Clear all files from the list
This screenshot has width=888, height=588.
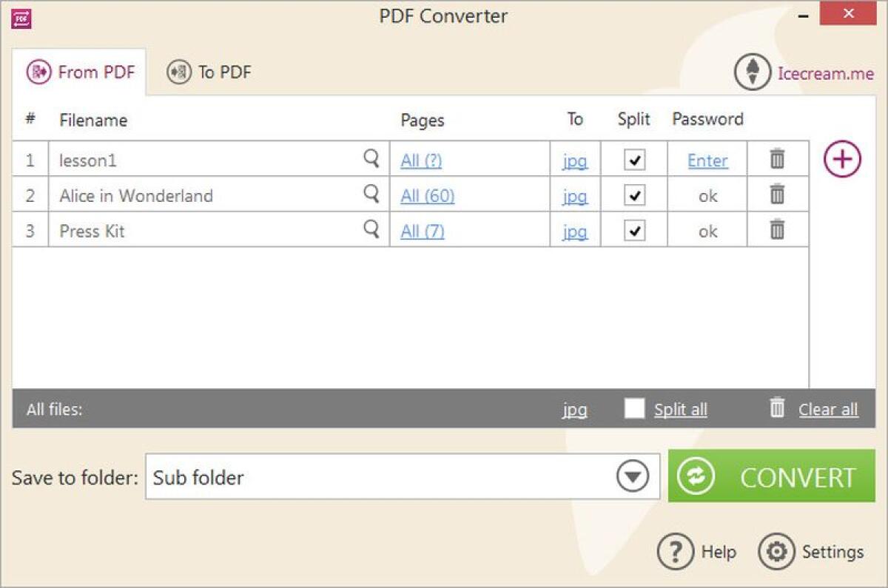827,409
